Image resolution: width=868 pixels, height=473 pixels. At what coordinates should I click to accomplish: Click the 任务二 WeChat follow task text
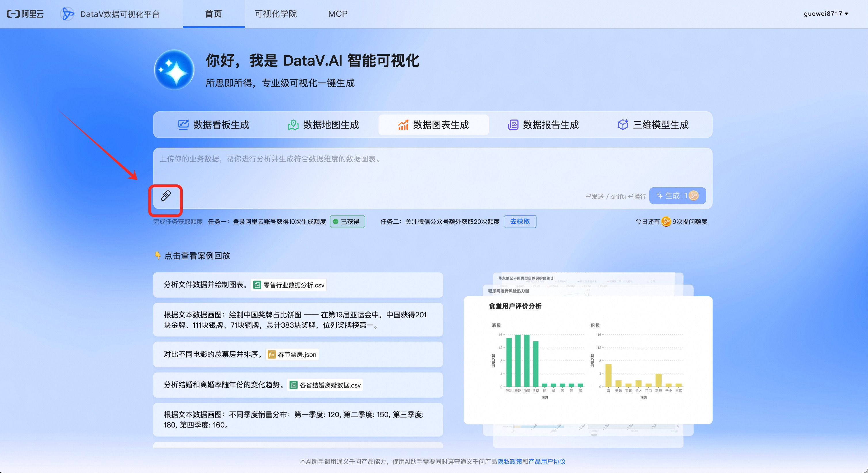[440, 221]
